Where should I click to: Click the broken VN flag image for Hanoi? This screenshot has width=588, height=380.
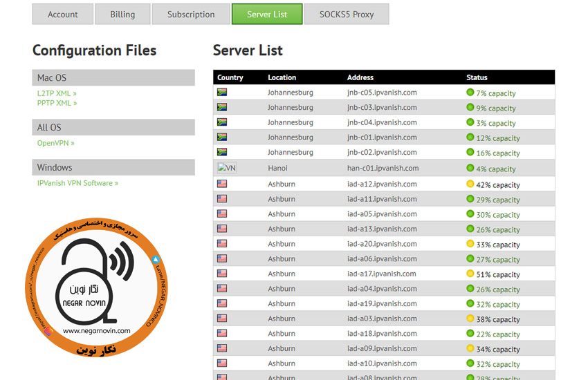tap(227, 168)
